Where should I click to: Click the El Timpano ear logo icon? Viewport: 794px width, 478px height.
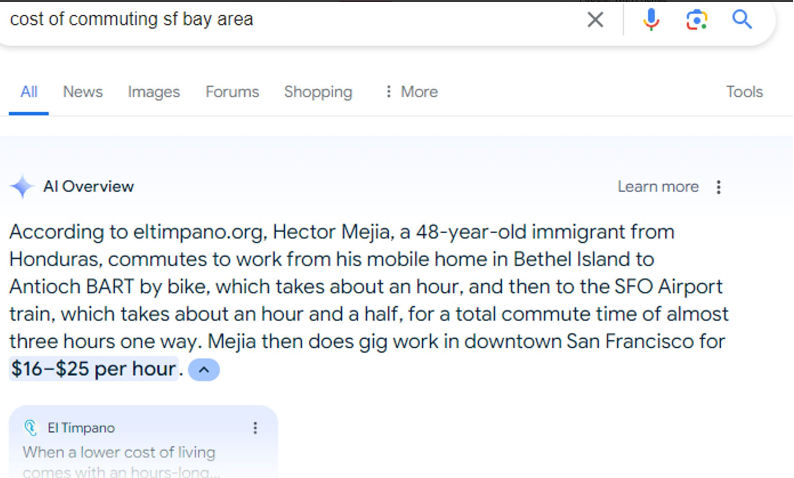click(x=31, y=428)
